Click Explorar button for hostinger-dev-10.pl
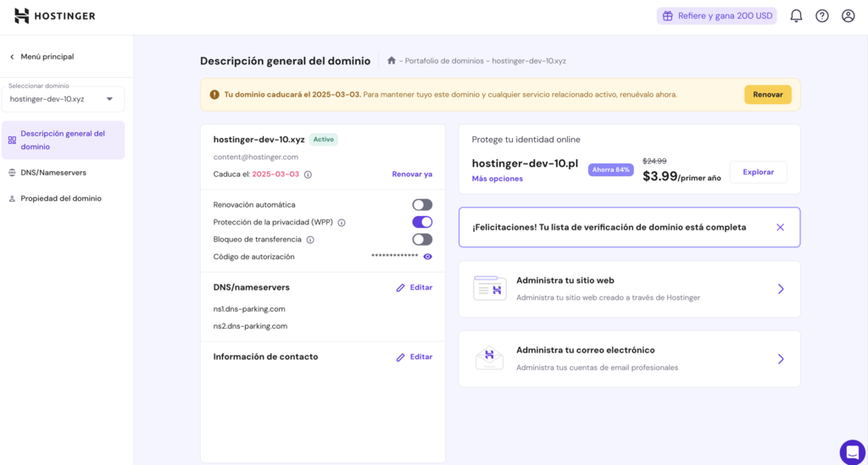Viewport: 868px width, 465px height. [x=759, y=172]
